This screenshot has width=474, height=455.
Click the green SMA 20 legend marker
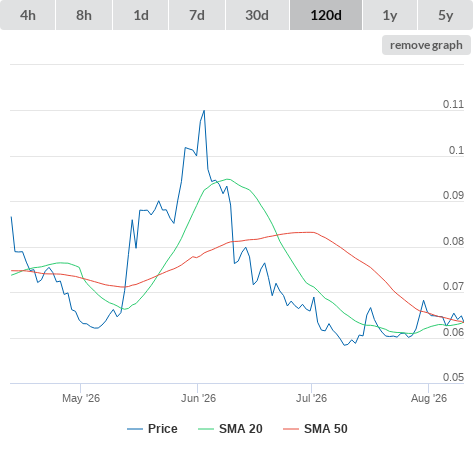[x=206, y=429]
